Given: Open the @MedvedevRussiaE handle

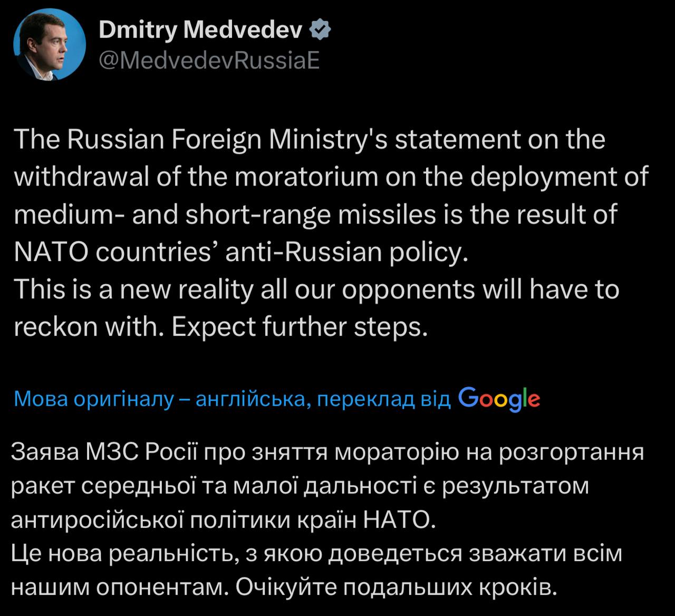Looking at the screenshot, I should coord(209,61).
